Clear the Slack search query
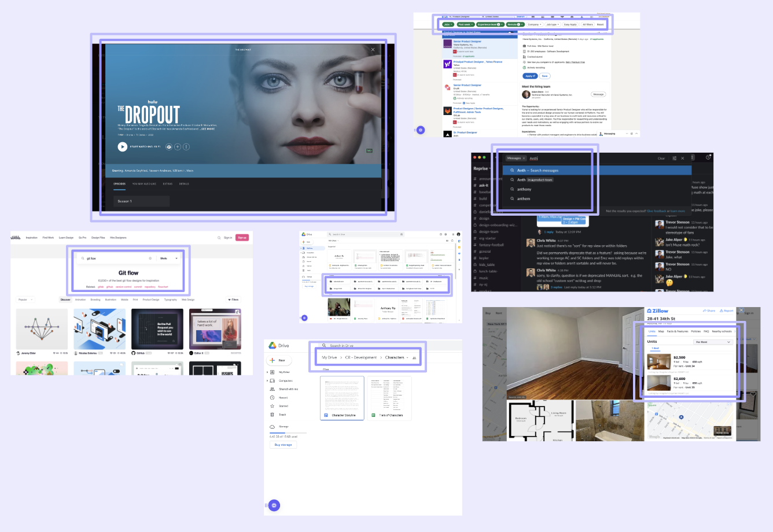Viewport: 773px width, 532px height. point(661,158)
